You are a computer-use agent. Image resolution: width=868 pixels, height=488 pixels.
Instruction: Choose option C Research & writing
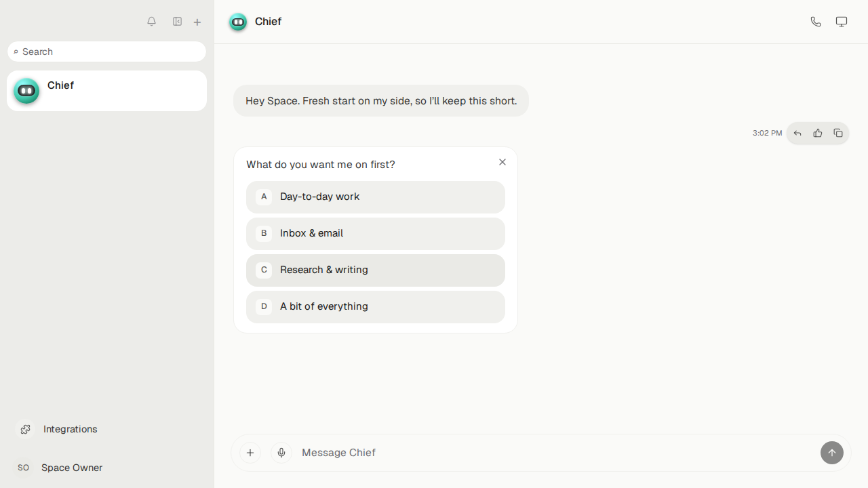(x=376, y=270)
